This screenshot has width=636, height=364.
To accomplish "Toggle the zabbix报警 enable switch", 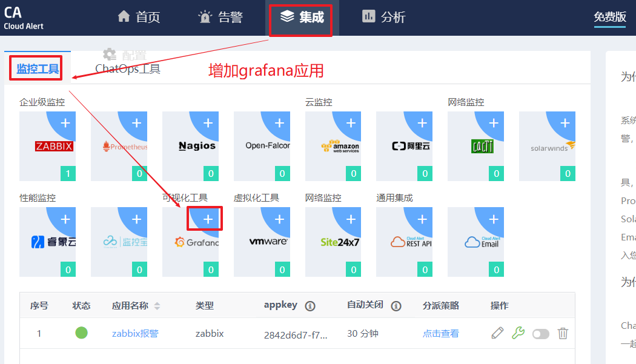I will pyautogui.click(x=541, y=334).
